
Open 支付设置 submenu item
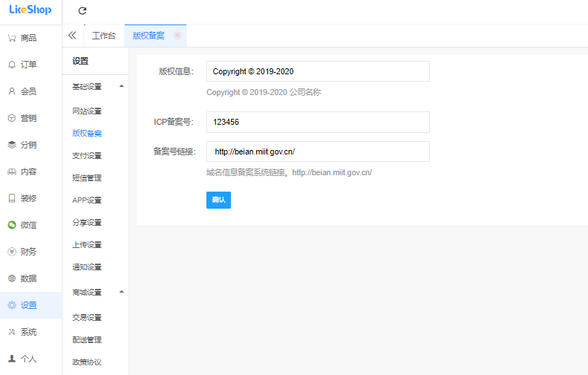coord(87,156)
